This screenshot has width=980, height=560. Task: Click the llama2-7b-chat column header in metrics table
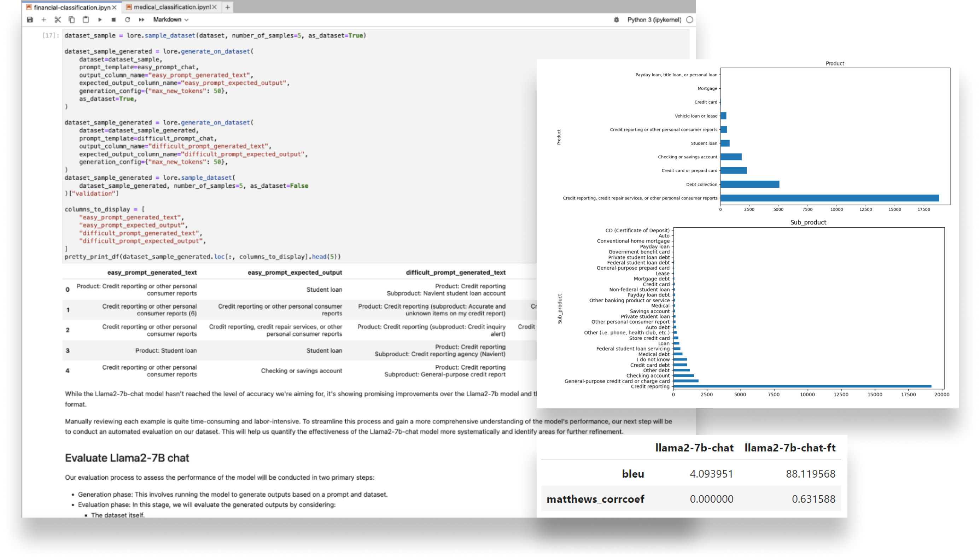[694, 448]
